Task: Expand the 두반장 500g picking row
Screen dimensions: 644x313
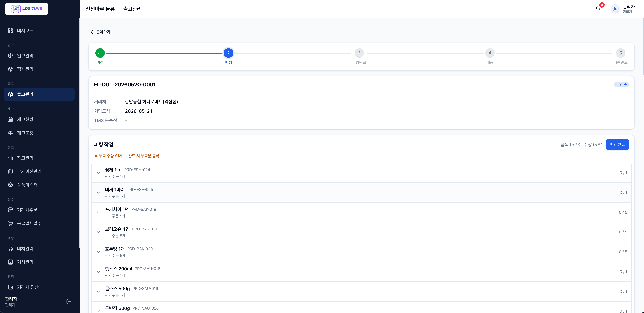Action: 99,311
